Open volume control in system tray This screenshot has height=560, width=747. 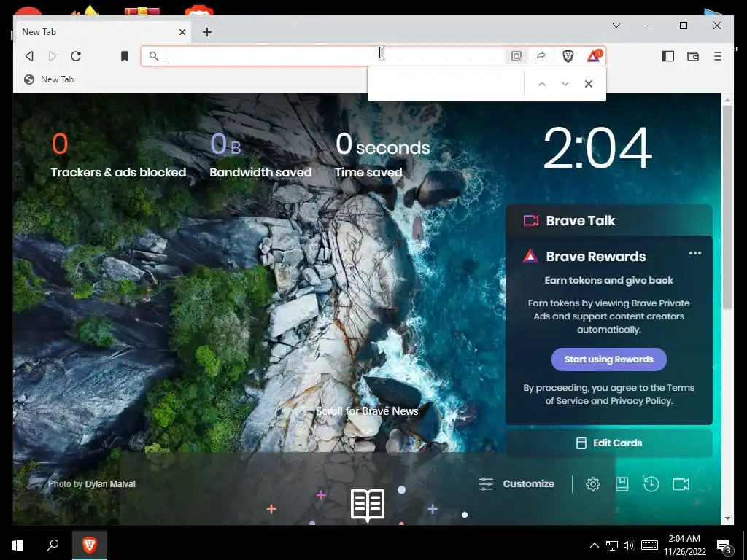pos(629,545)
